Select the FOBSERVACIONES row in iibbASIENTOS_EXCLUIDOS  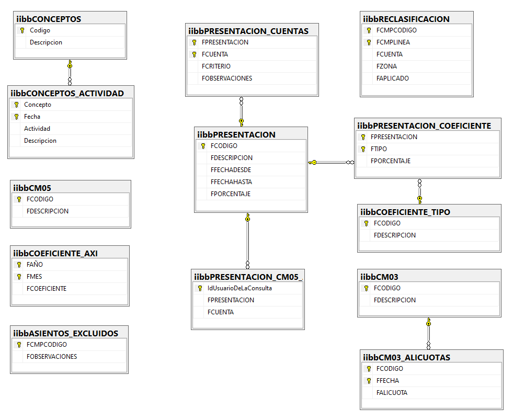70,357
